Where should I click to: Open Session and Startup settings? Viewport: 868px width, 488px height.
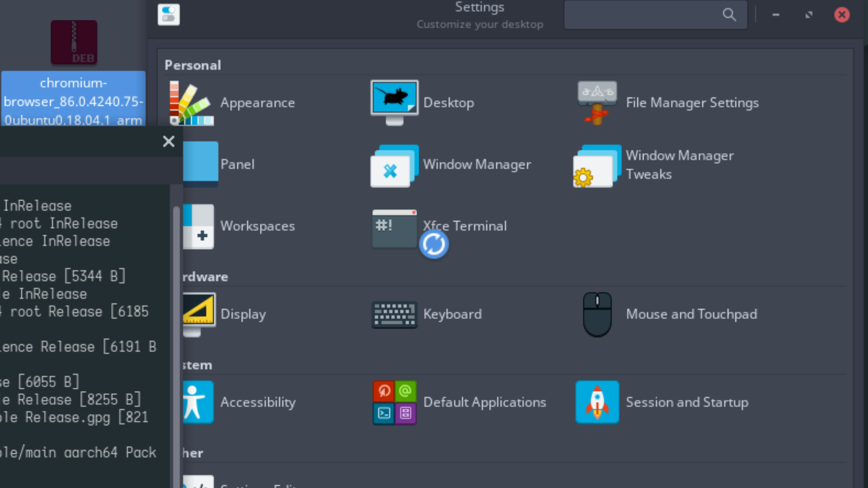(687, 402)
